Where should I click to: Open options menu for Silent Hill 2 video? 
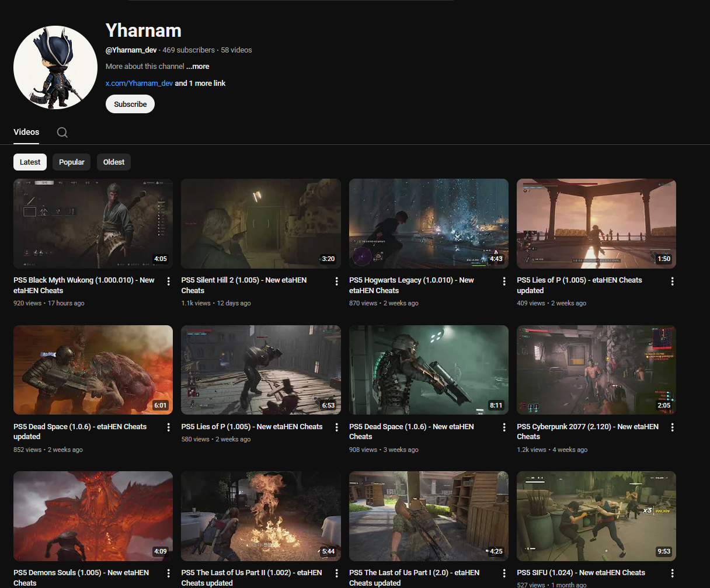tap(337, 281)
